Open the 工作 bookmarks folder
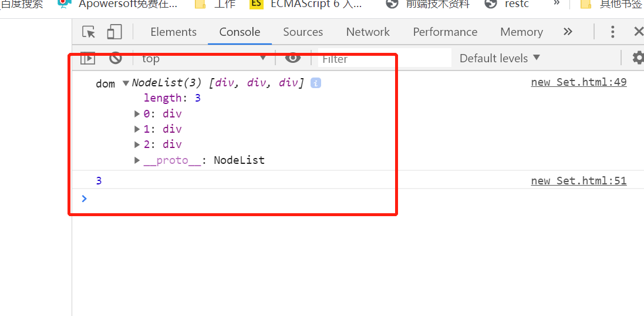 click(215, 4)
